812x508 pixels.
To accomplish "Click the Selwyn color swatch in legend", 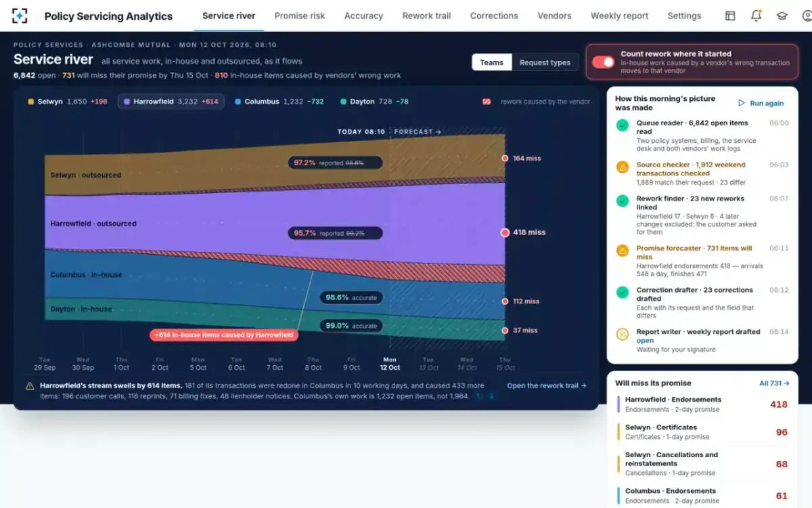I will (x=31, y=102).
